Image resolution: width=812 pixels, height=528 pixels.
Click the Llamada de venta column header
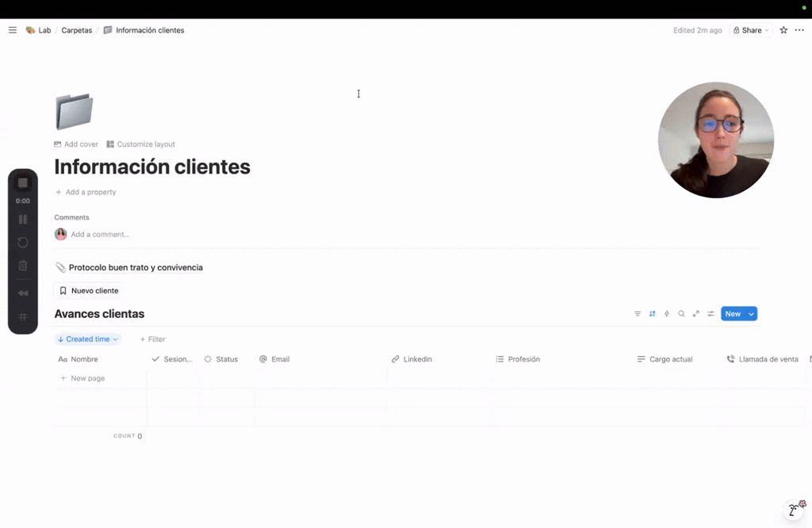[763, 359]
